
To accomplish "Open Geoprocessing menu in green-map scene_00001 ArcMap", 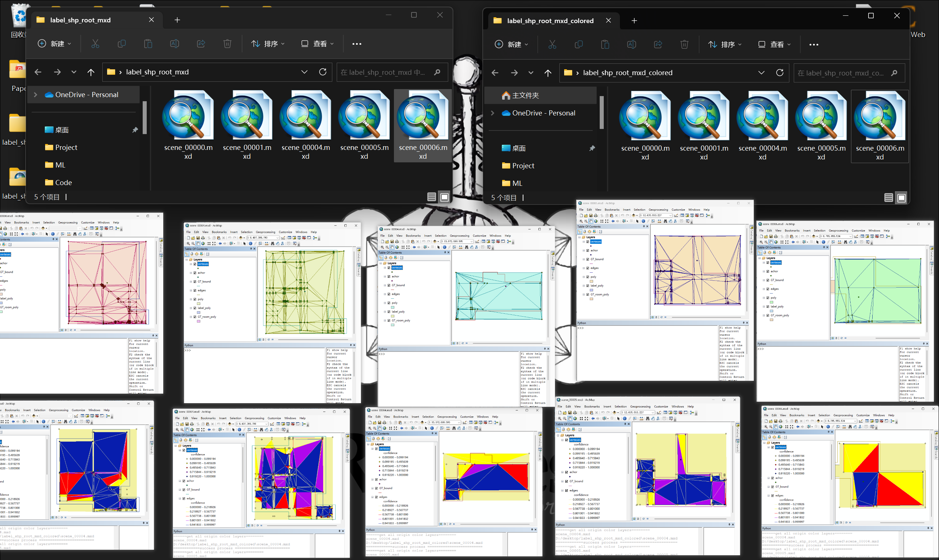I will coord(266,232).
